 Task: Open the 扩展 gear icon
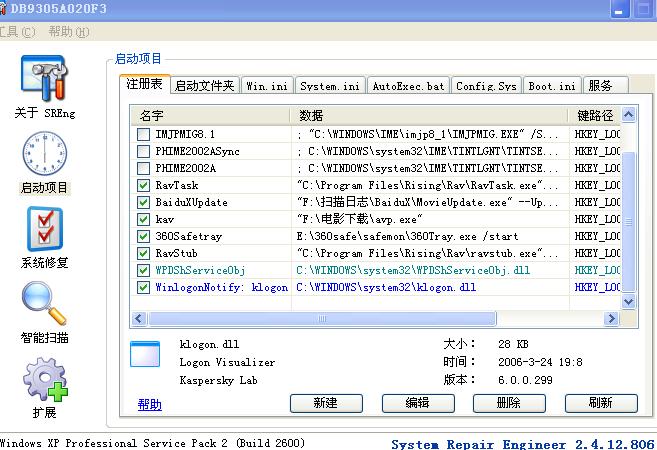coord(45,380)
